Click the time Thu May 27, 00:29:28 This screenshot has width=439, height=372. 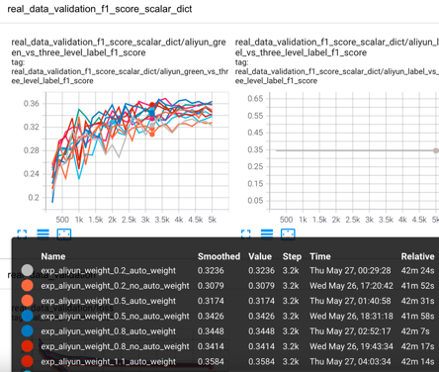[350, 270]
